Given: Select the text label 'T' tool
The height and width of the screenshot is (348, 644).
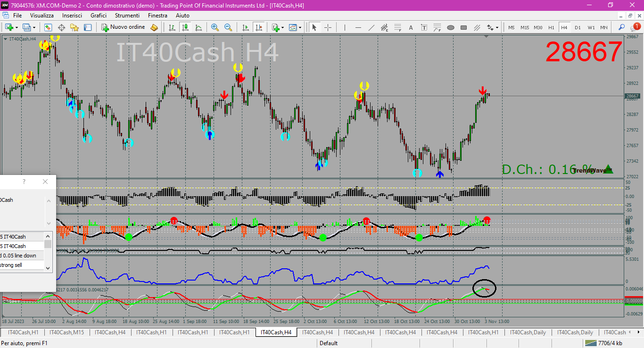Looking at the screenshot, I should [424, 27].
